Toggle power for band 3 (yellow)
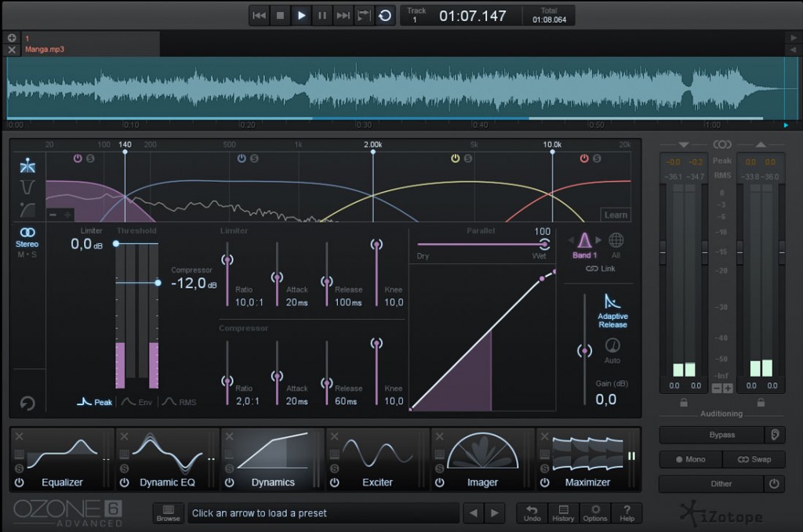Screen dimensions: 803x532 point(456,158)
